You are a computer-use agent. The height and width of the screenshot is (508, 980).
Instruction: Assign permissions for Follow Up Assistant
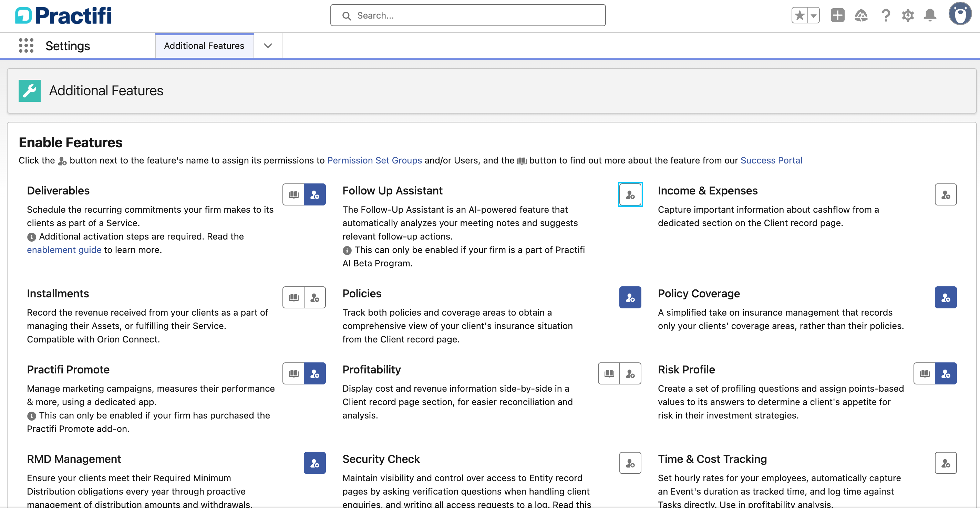(630, 195)
